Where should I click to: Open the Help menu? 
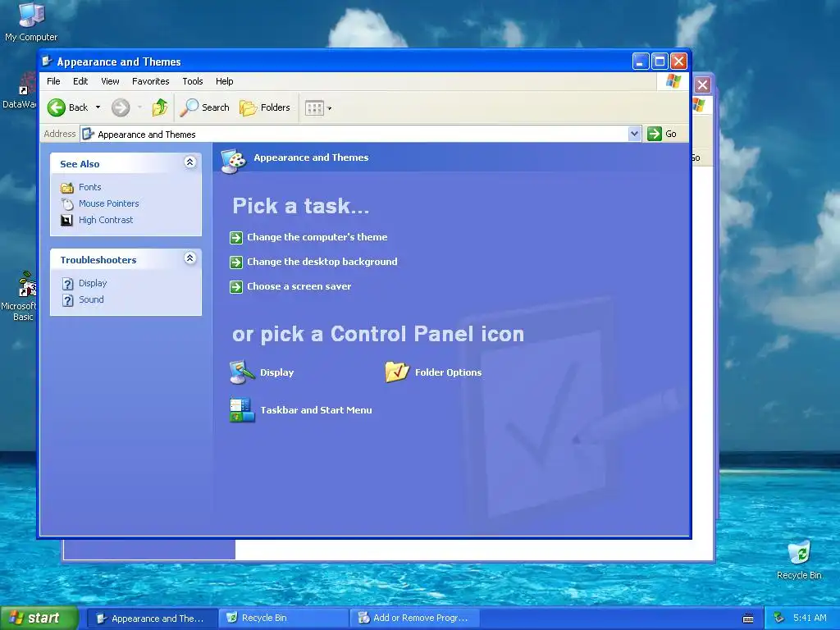tap(225, 81)
